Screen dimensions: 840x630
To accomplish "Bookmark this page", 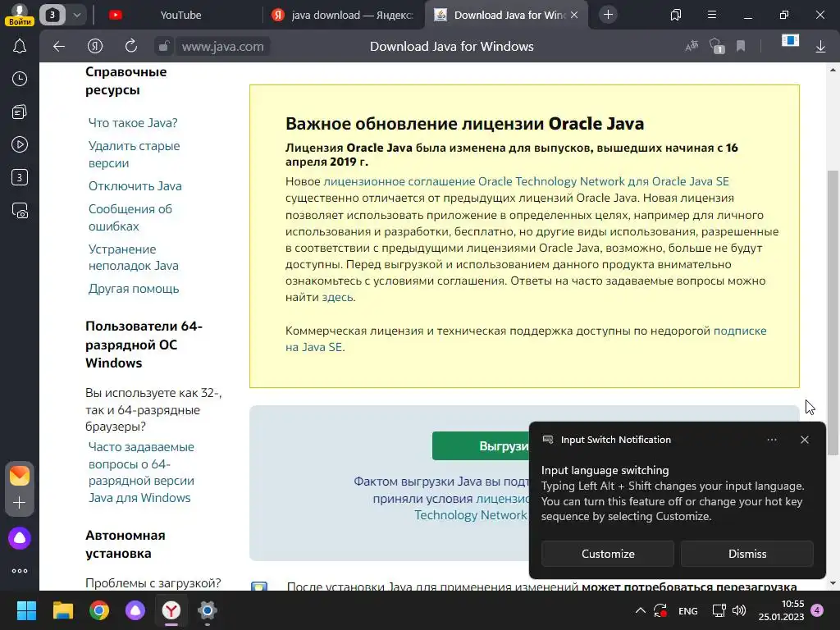I will [741, 47].
